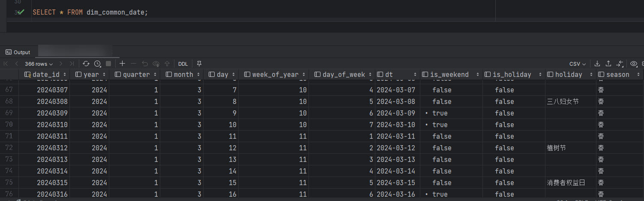Viewport: 644px width, 201px height.
Task: Sort by month column arrows
Action: [199, 74]
